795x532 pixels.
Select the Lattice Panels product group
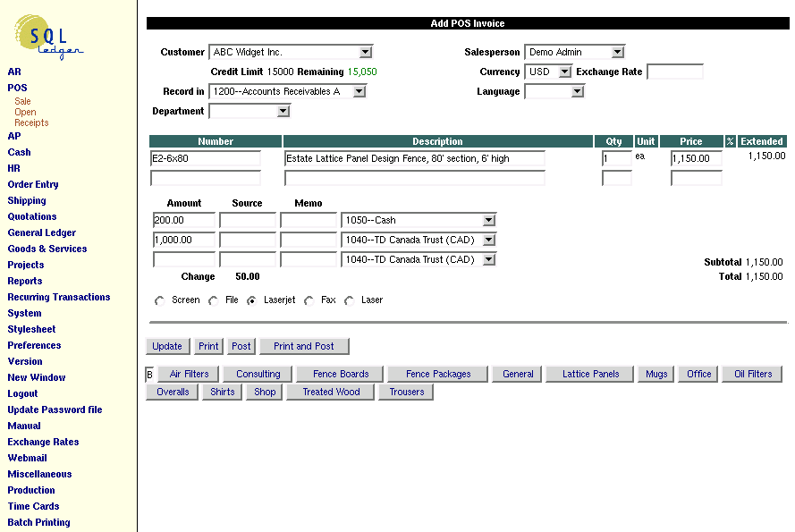pyautogui.click(x=588, y=374)
